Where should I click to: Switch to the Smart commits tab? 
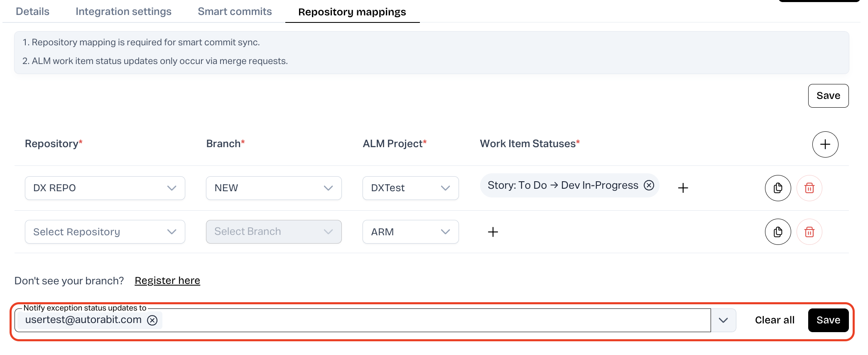pos(235,12)
